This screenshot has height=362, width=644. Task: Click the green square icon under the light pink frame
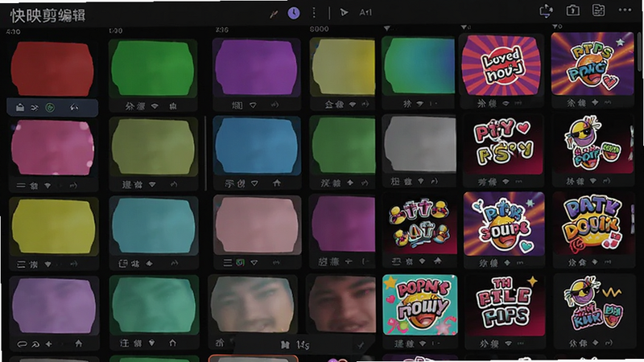click(x=240, y=262)
